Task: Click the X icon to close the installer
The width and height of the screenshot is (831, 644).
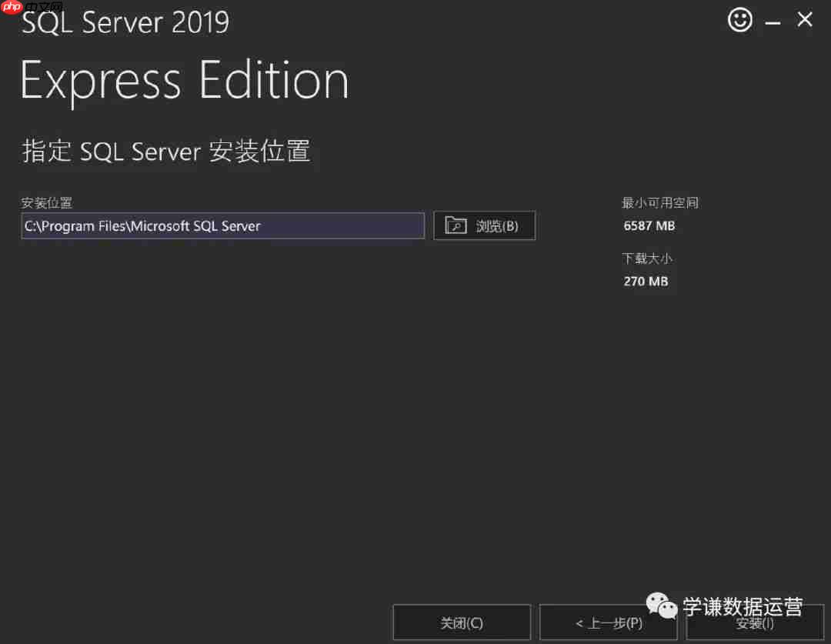Action: (x=805, y=19)
